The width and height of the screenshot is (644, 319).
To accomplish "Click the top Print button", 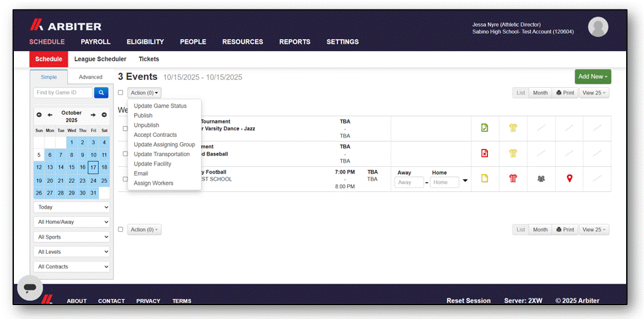I will point(565,93).
